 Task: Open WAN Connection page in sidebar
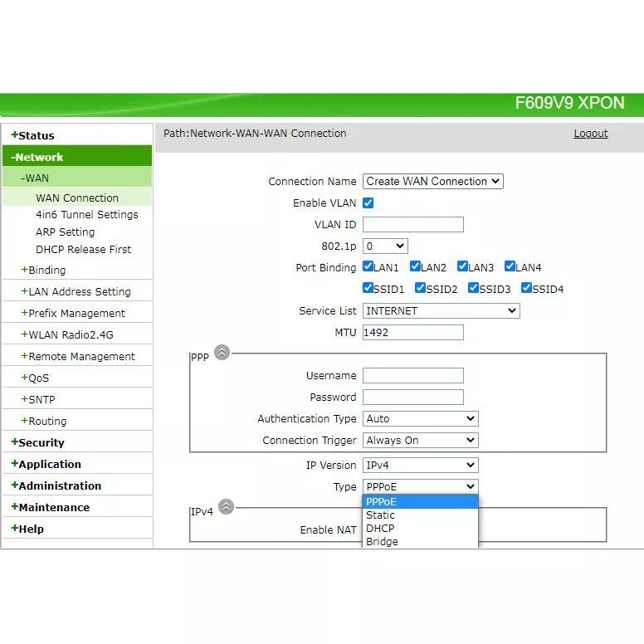click(77, 198)
